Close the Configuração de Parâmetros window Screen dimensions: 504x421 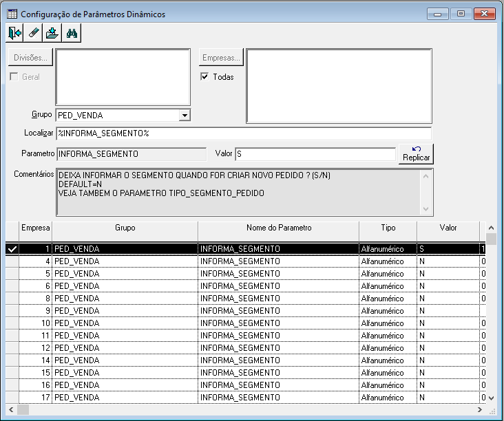[x=485, y=14]
